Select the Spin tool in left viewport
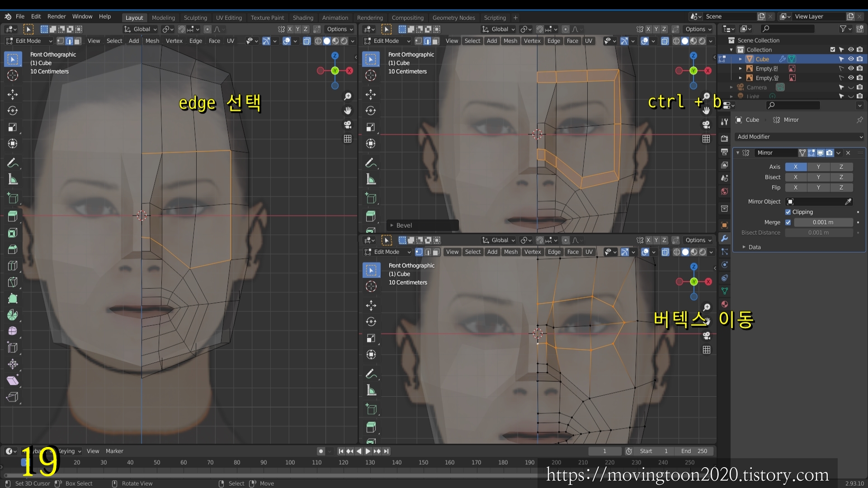 tap(13, 315)
